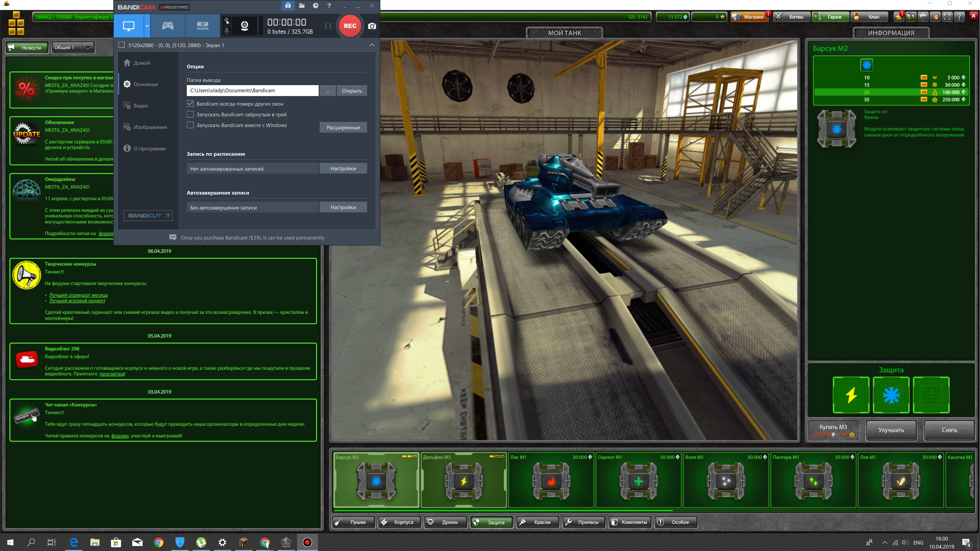Toggle mouse cursor capture icon in Bandicam
The width and height of the screenshot is (980, 551).
tap(227, 21)
